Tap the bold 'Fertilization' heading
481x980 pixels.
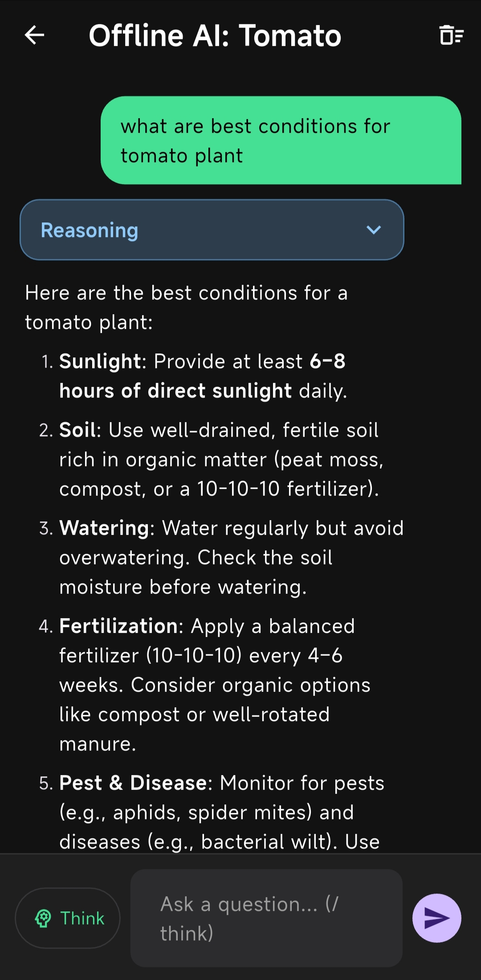(x=118, y=626)
